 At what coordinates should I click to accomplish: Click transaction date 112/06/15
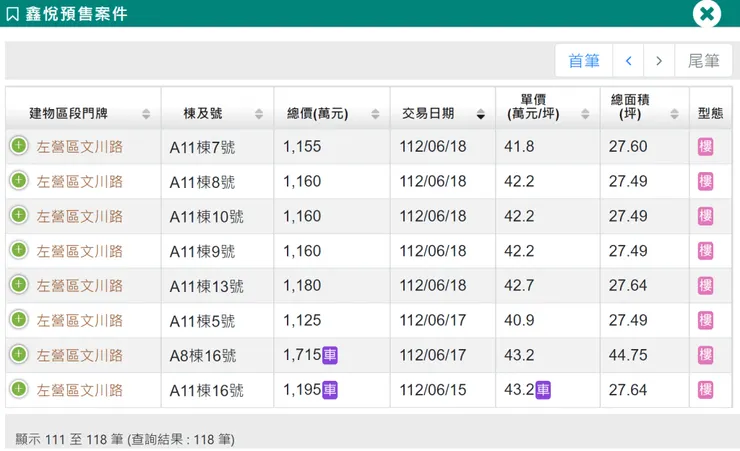[x=433, y=390]
